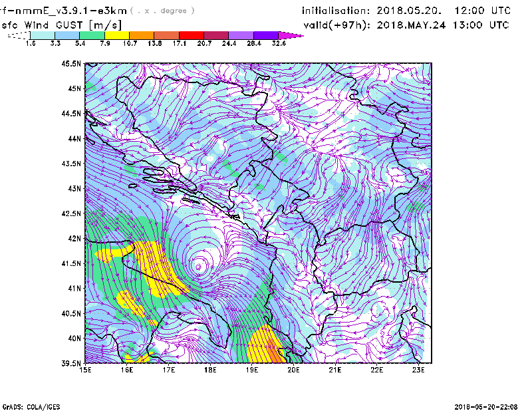532x411 pixels.
Task: Click the 18E longitude label
Action: [210, 370]
